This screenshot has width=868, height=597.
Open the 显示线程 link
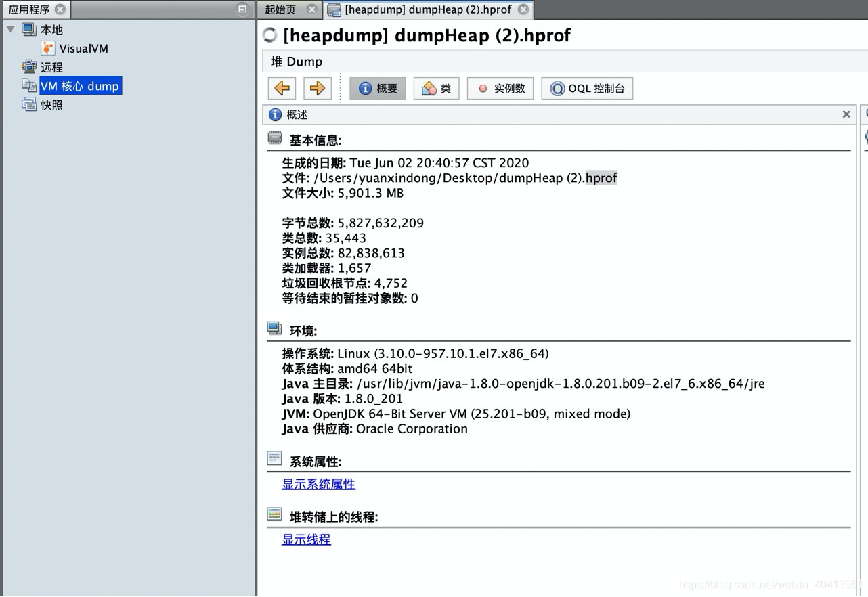click(x=306, y=539)
